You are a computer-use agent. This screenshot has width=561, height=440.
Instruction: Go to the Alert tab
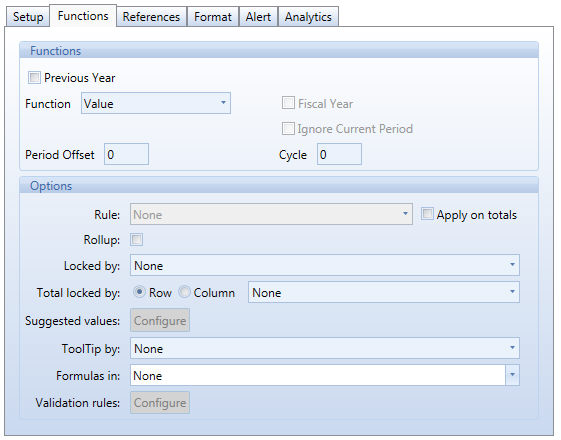coord(258,16)
